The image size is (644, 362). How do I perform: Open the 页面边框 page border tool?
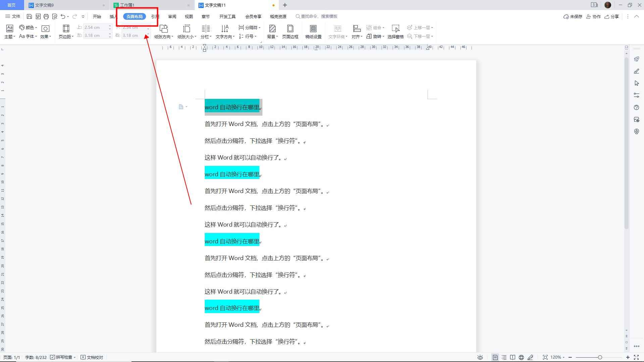pos(290,32)
